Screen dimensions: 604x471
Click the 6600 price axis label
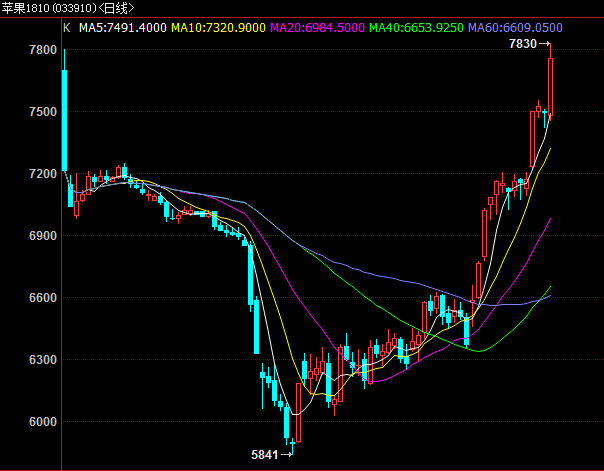43,298
